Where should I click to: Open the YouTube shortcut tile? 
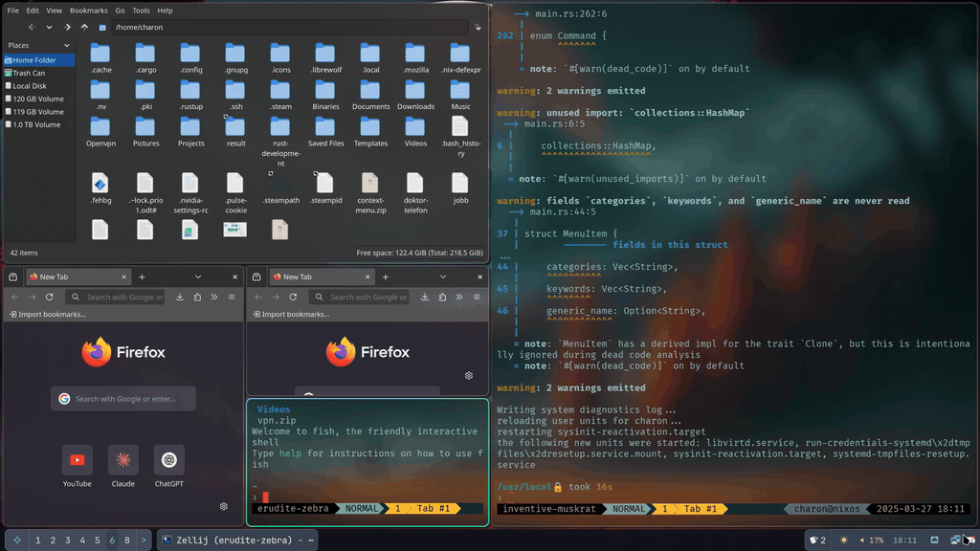point(78,460)
